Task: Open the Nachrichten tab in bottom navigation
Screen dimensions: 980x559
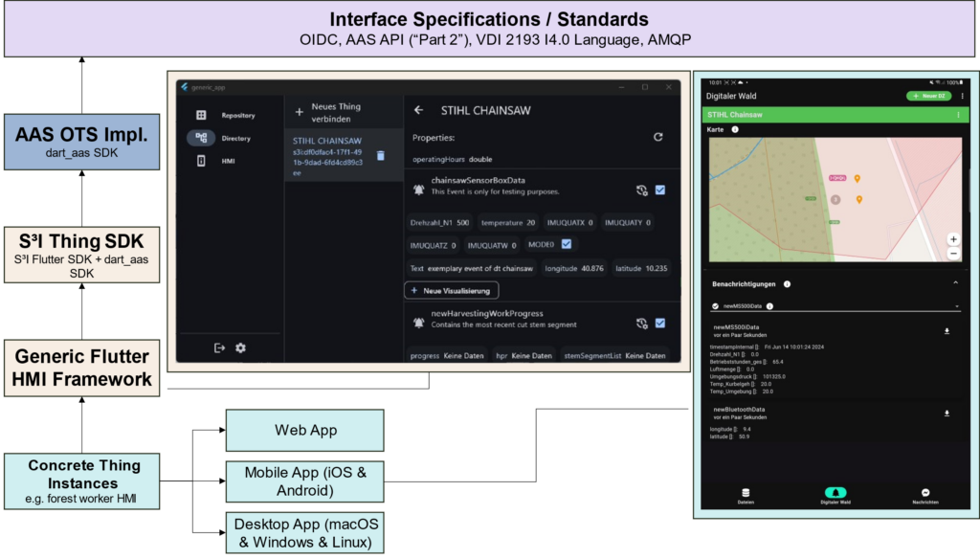Action: pos(924,496)
